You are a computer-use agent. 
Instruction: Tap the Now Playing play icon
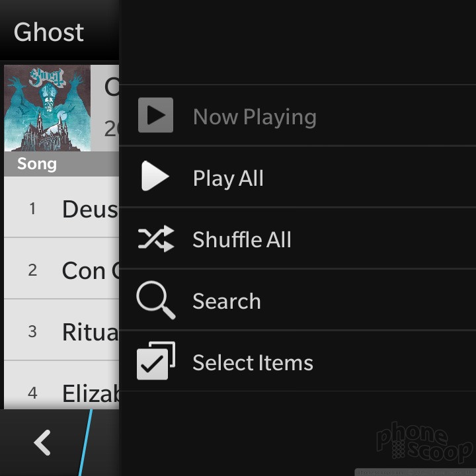(155, 115)
